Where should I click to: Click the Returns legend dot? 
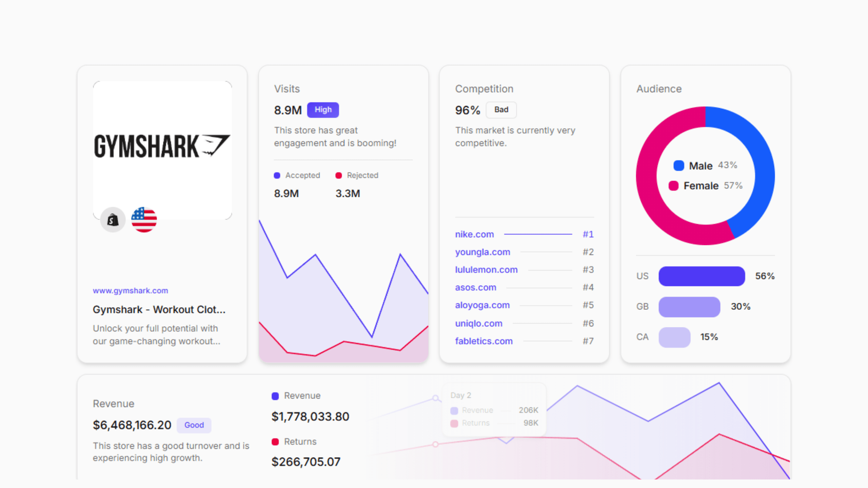(x=275, y=442)
